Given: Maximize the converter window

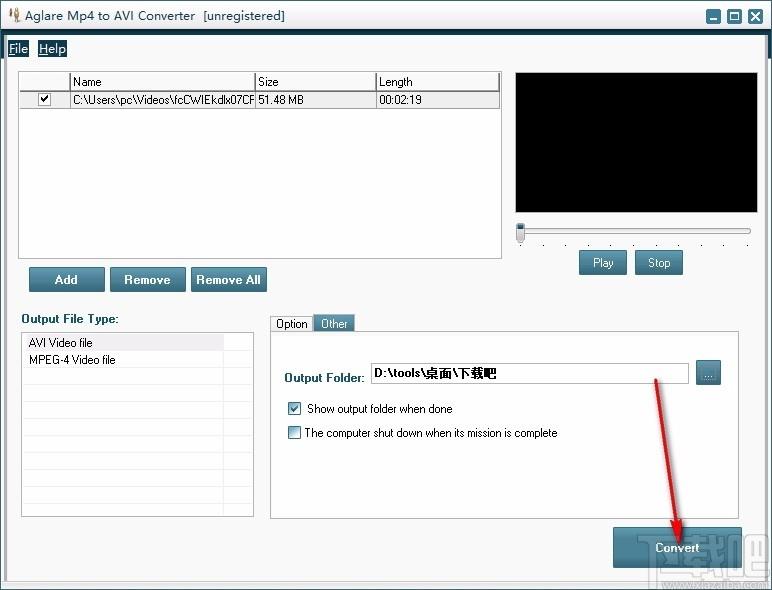Looking at the screenshot, I should pos(734,16).
